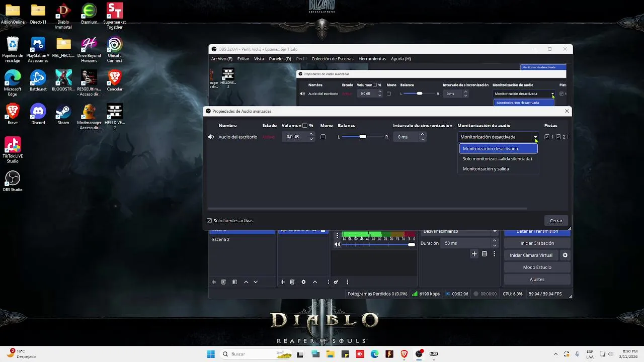644x362 pixels.
Task: Open mixer options three-dot menu at bottom
Action: coord(347,282)
